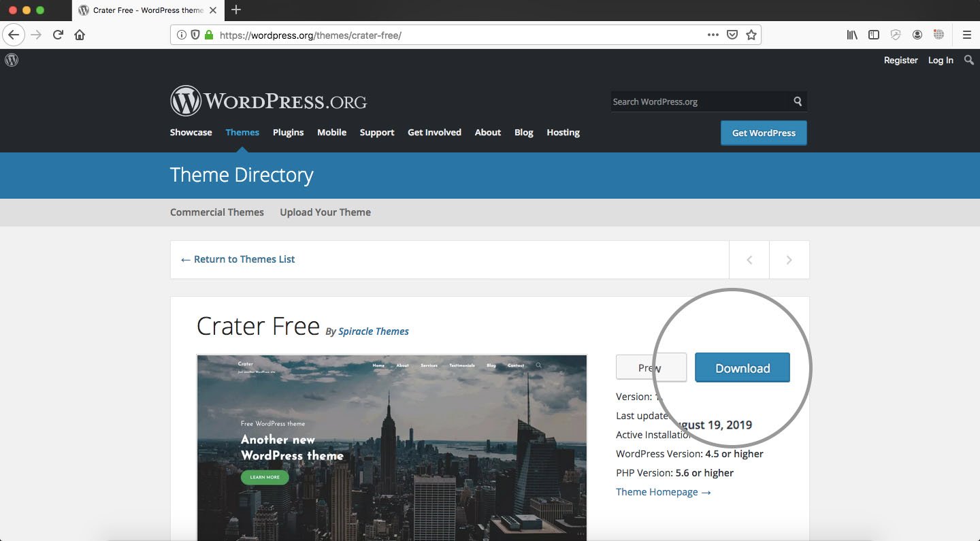Open Blog in the navigation
The height and width of the screenshot is (541, 980).
[524, 132]
